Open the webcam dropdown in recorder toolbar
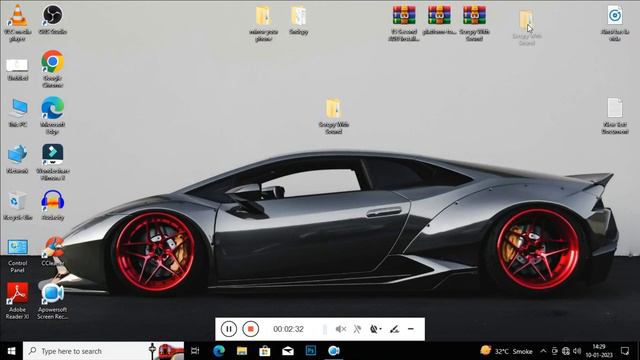This screenshot has height=360, width=640. [x=376, y=329]
